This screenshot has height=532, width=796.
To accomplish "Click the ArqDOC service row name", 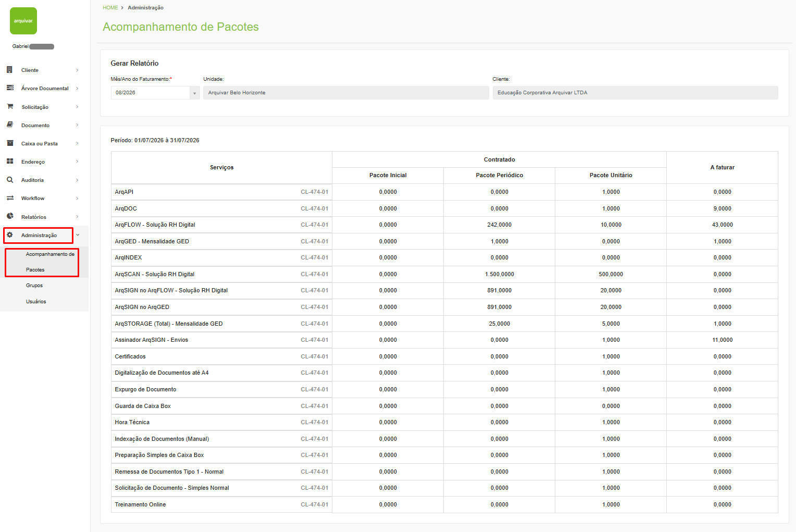I will 126,208.
